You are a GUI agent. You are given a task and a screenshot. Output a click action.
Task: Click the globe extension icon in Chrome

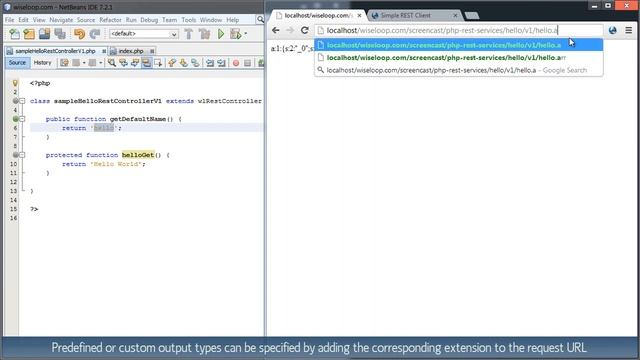pos(613,30)
